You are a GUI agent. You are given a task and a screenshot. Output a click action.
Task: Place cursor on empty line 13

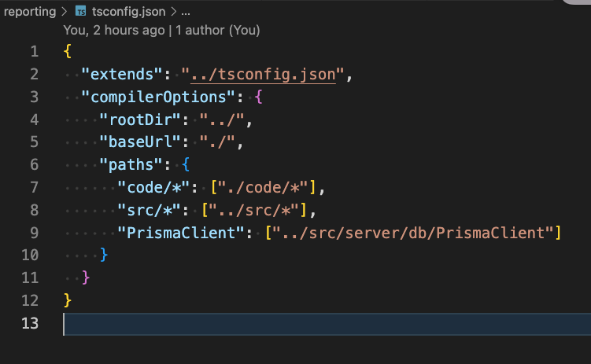[x=327, y=324]
